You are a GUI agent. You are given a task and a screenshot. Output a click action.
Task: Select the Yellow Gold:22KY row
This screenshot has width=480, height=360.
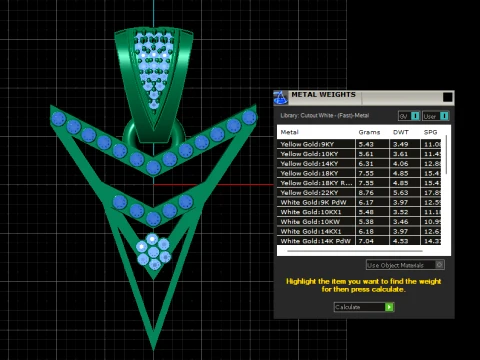(359, 192)
